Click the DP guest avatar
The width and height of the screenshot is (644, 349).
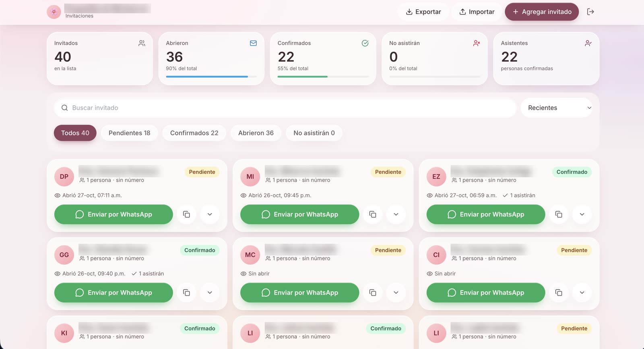click(x=64, y=177)
